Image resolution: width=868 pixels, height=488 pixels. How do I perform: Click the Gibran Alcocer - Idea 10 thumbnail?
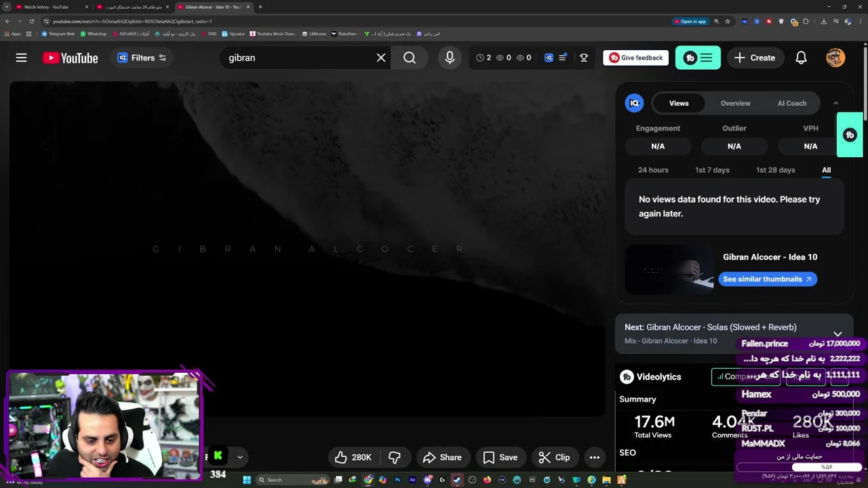click(669, 270)
